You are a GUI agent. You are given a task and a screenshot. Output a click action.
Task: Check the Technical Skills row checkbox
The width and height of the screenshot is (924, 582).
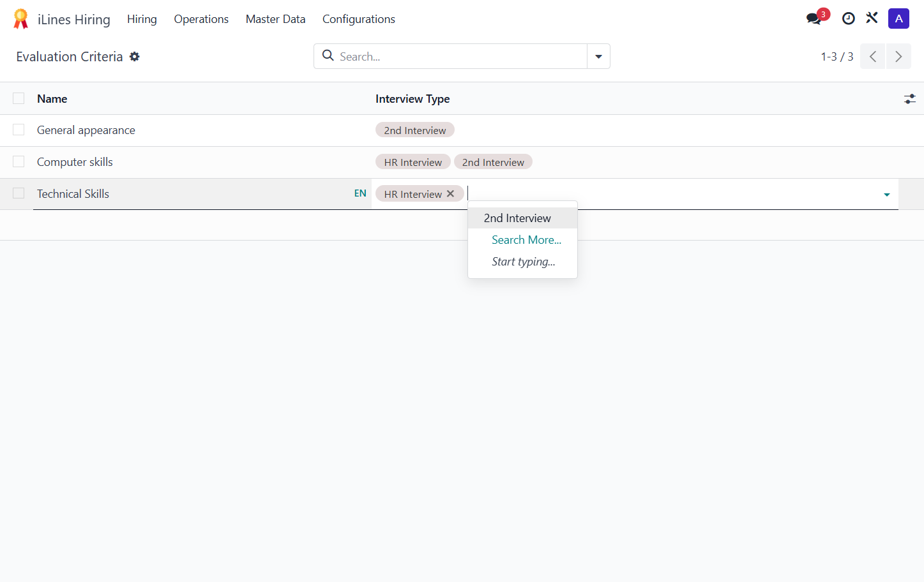pyautogui.click(x=19, y=194)
